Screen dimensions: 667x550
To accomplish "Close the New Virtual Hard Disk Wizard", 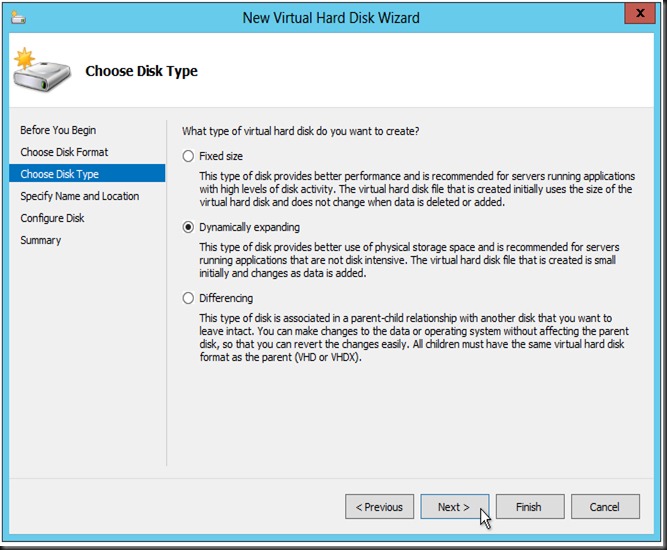I will [633, 14].
